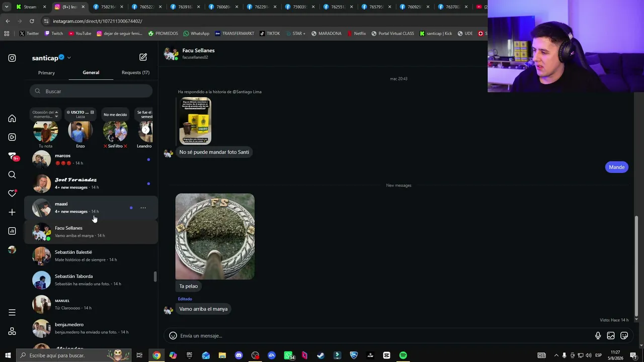Reload the page in Chrome
Screen dimensions: 644x362
pyautogui.click(x=32, y=21)
